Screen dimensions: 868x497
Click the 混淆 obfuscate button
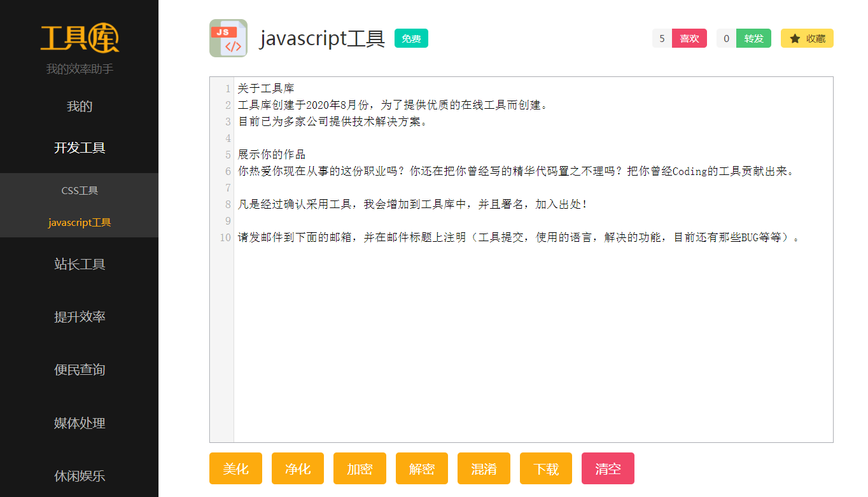484,469
